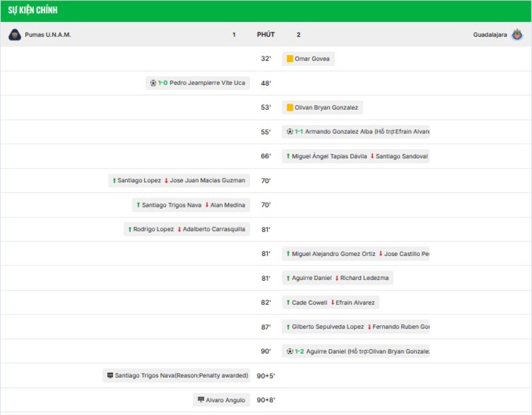The width and height of the screenshot is (532, 415).
Task: Select the Gilberto Sepulveda Lopez substitution entry
Action: tap(356, 327)
